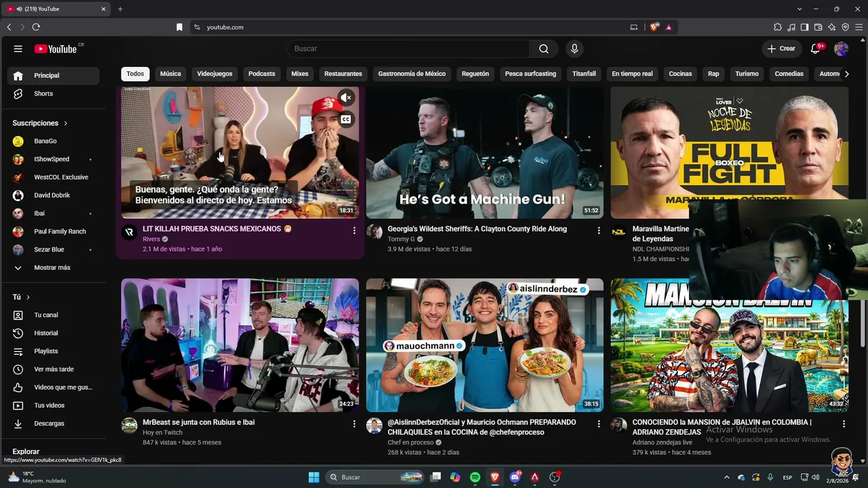Select the Titanfall chip
This screenshot has height=488, width=868.
point(584,74)
